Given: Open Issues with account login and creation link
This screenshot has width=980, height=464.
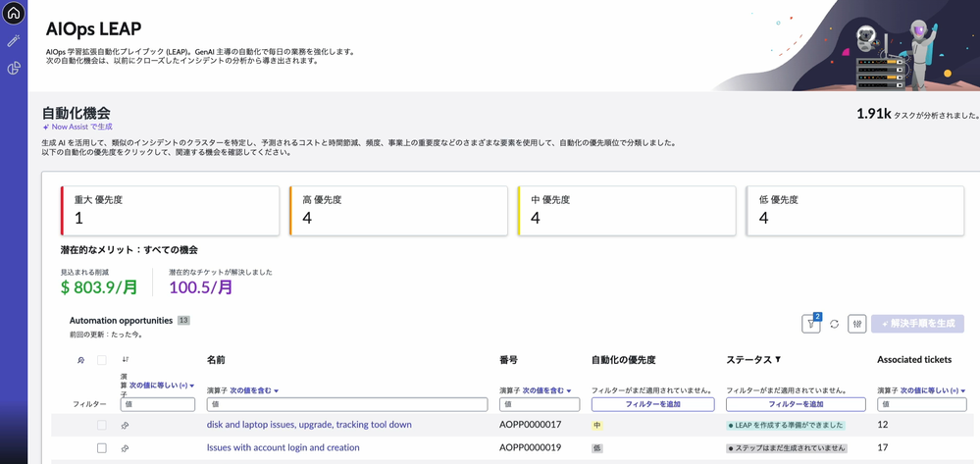Looking at the screenshot, I should [x=284, y=447].
